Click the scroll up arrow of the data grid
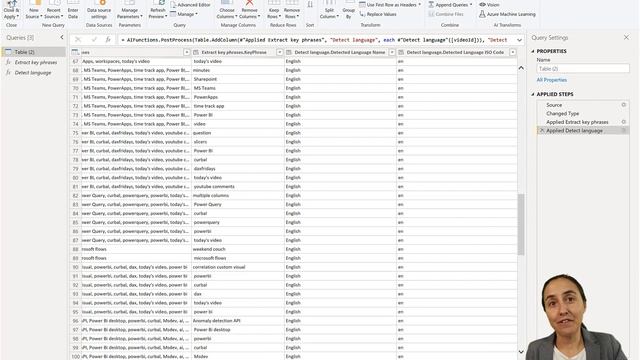Viewport: 640px width, 360px height. [x=521, y=68]
